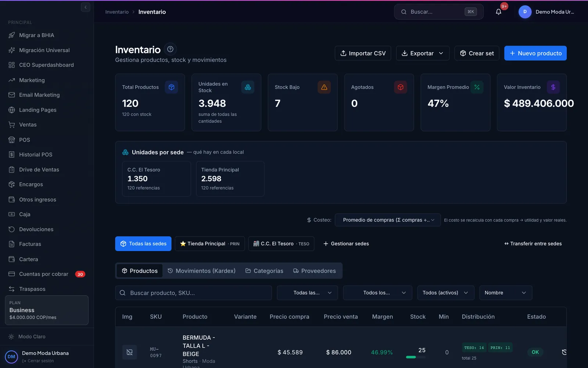Screen dimensions: 588x368
Task: Click the Business plan card
Action: (x=47, y=310)
